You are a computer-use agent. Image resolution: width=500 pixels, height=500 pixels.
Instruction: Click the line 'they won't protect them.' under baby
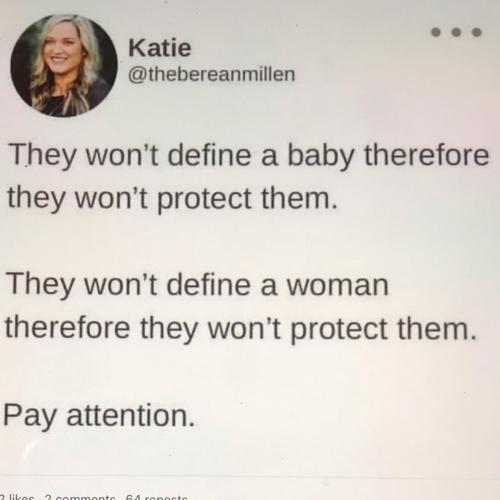(172, 199)
